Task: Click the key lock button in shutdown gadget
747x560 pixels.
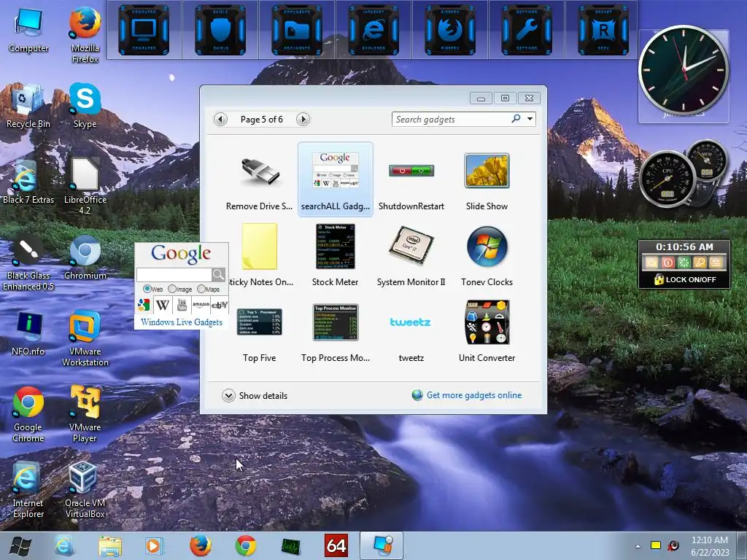Action: (700, 262)
